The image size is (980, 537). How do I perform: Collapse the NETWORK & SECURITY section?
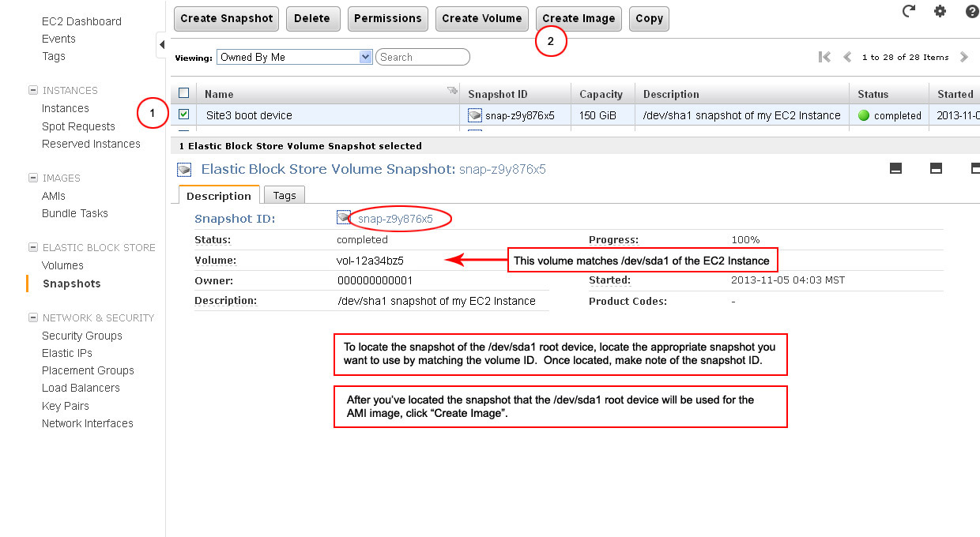tap(33, 317)
